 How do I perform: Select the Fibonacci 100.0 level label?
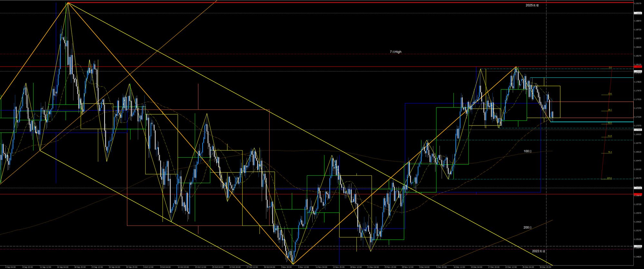pyautogui.click(x=609, y=178)
